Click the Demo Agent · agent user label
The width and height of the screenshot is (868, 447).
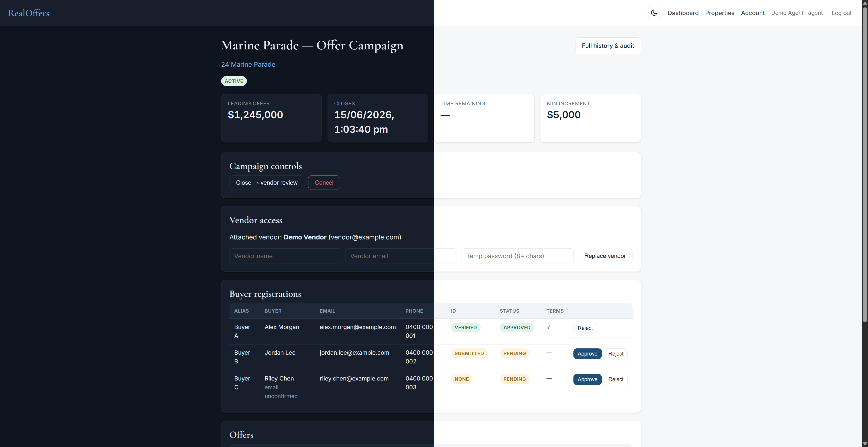coord(796,13)
